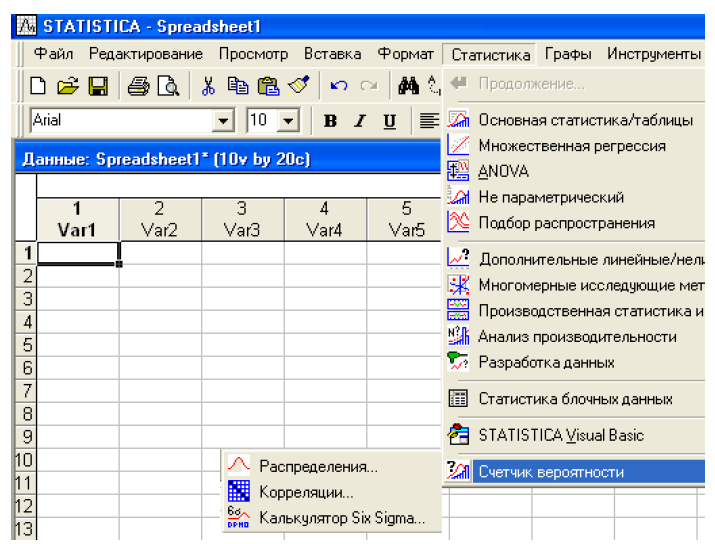The image size is (715, 544).
Task: Click the Print toolbar icon
Action: point(138,85)
